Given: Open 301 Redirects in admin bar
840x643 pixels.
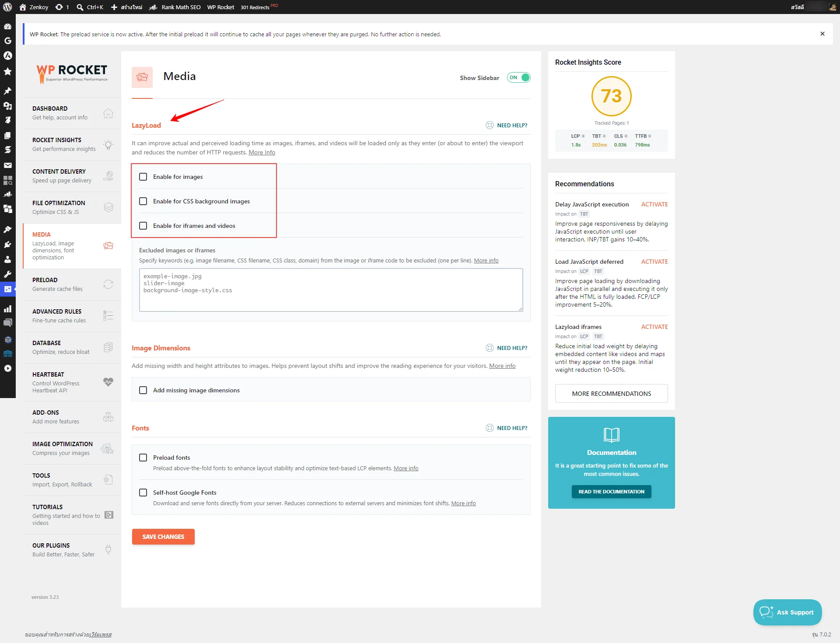Looking at the screenshot, I should point(259,7).
